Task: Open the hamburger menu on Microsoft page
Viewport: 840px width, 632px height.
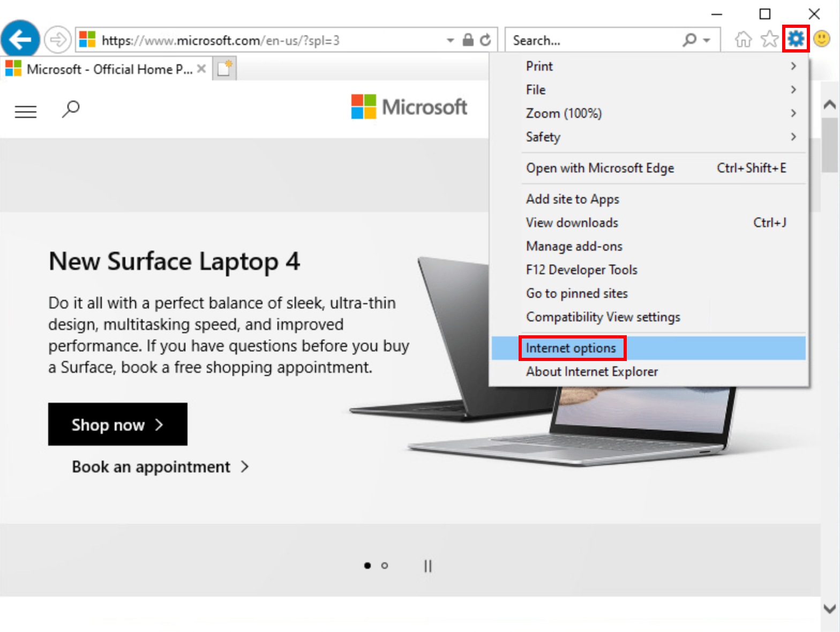Action: tap(25, 111)
